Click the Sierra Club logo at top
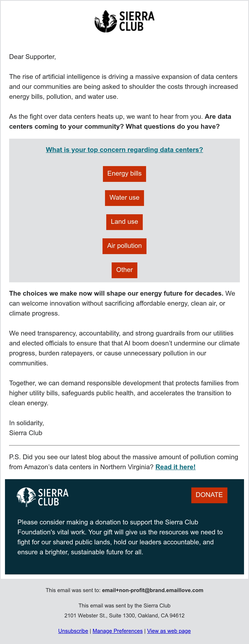 [x=124, y=21]
